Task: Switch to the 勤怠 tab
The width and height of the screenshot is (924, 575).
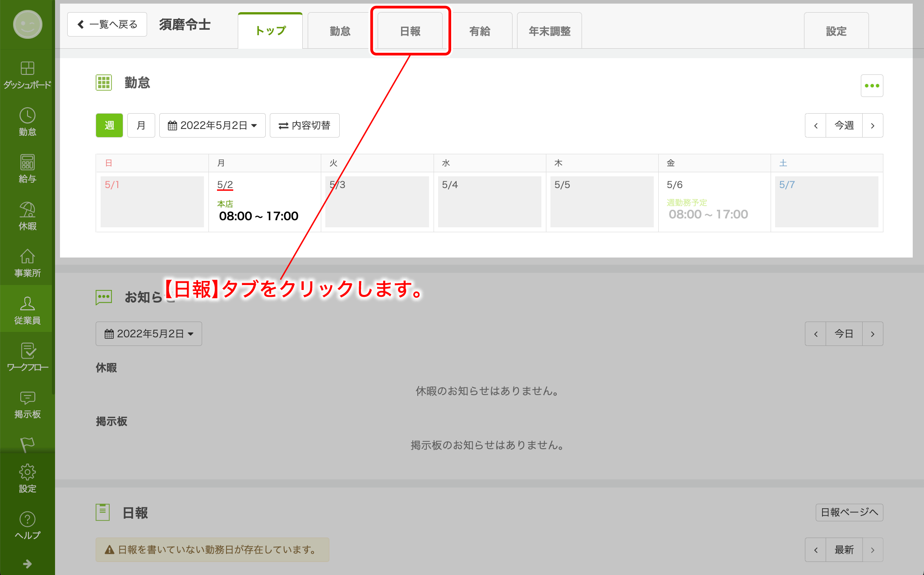Action: pyautogui.click(x=340, y=31)
